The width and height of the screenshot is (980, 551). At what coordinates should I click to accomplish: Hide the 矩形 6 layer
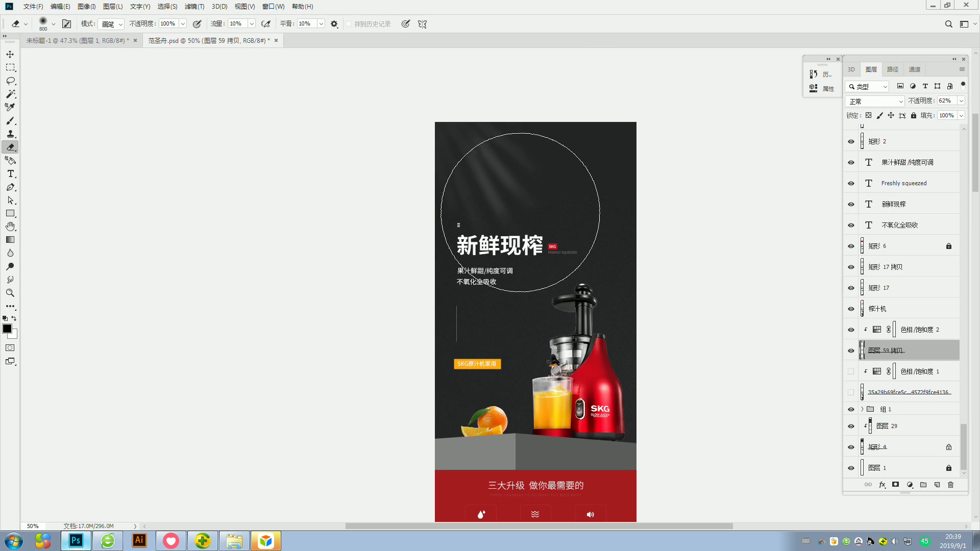pos(851,246)
